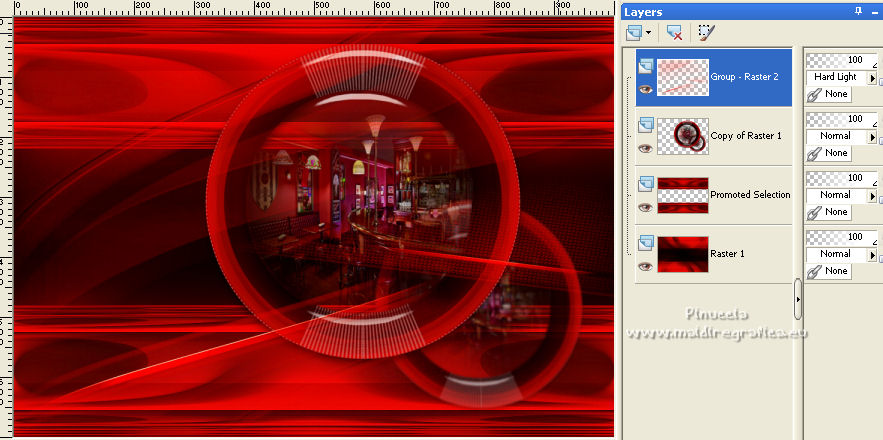Click layer type icon of Group - Raster 2
The width and height of the screenshot is (883, 440).
(x=645, y=66)
